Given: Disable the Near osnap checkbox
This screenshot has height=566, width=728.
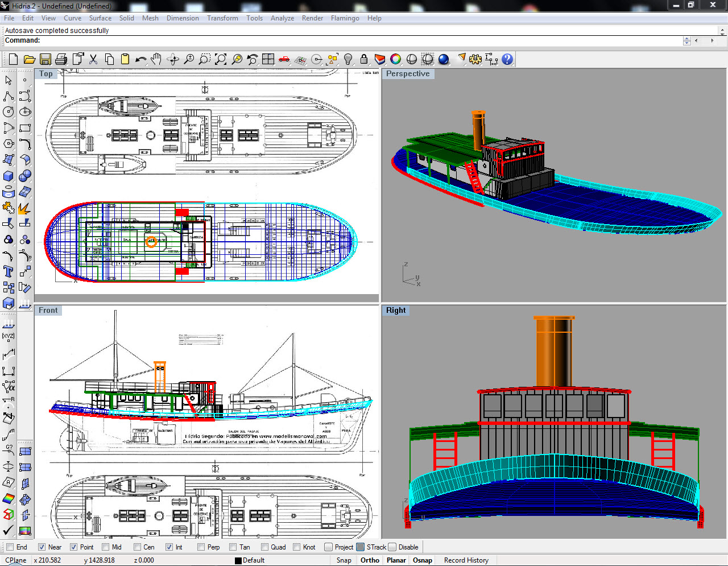Looking at the screenshot, I should click(42, 547).
